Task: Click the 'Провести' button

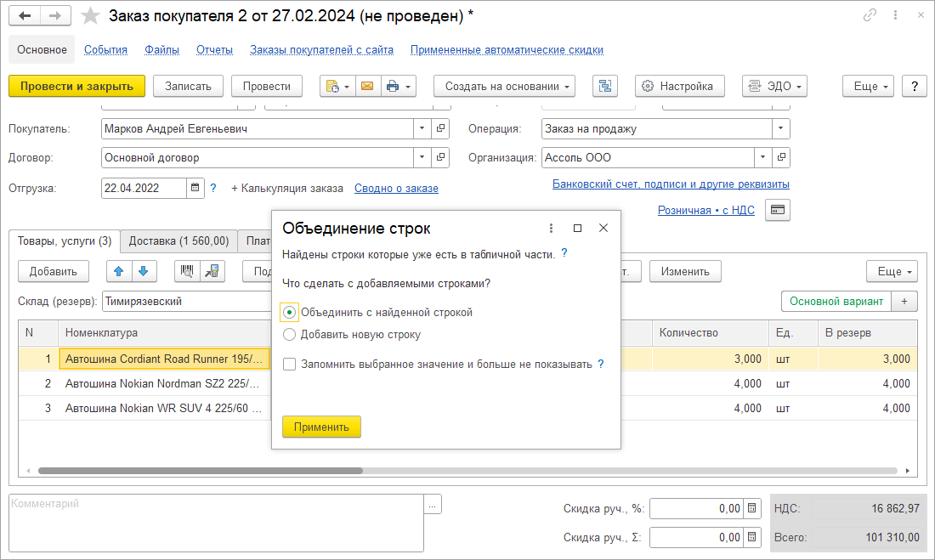Action: (267, 87)
